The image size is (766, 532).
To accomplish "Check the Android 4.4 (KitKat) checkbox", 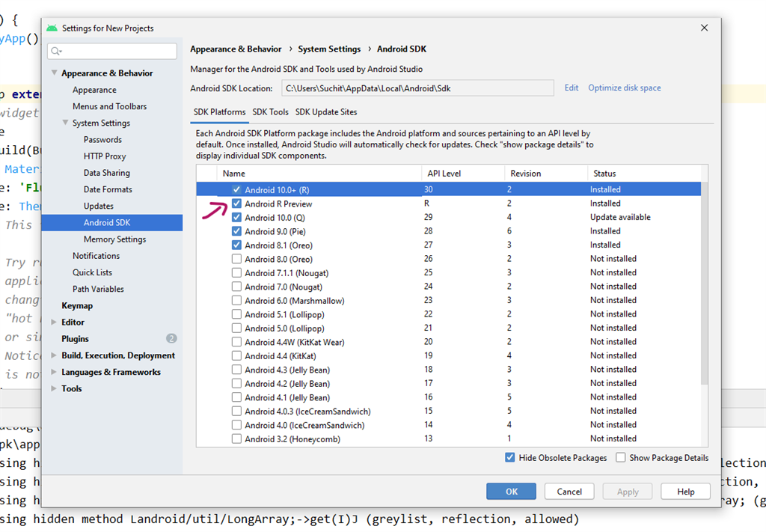I will [x=236, y=355].
